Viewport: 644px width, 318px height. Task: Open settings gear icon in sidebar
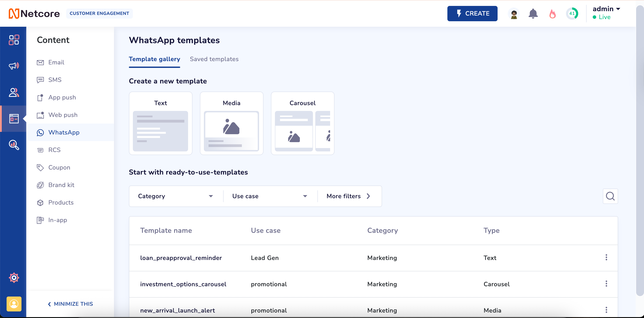(14, 277)
